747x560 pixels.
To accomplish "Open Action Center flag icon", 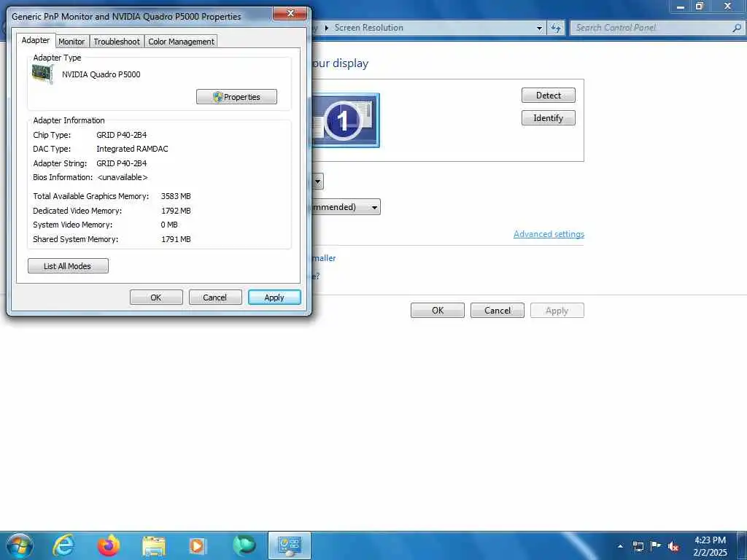I will coord(656,545).
